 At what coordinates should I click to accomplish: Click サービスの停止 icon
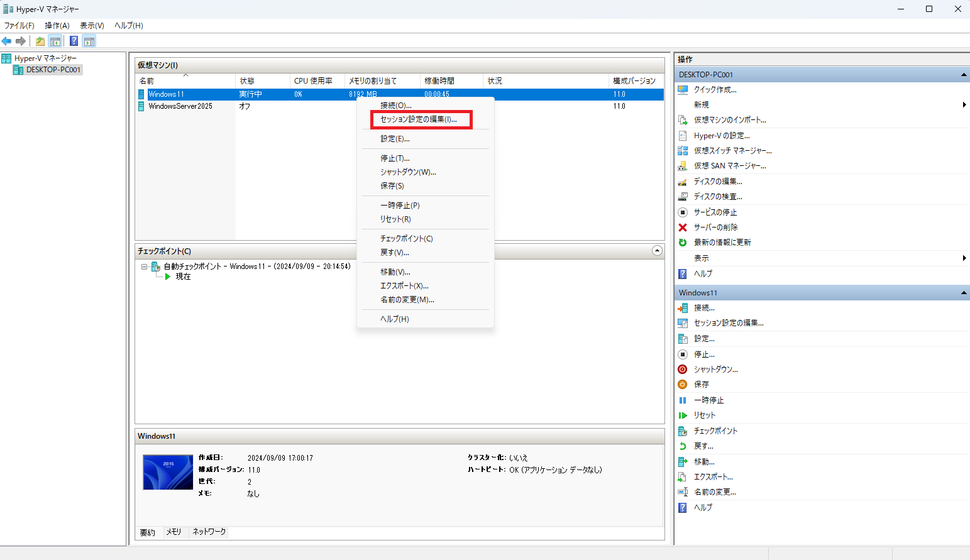click(683, 212)
